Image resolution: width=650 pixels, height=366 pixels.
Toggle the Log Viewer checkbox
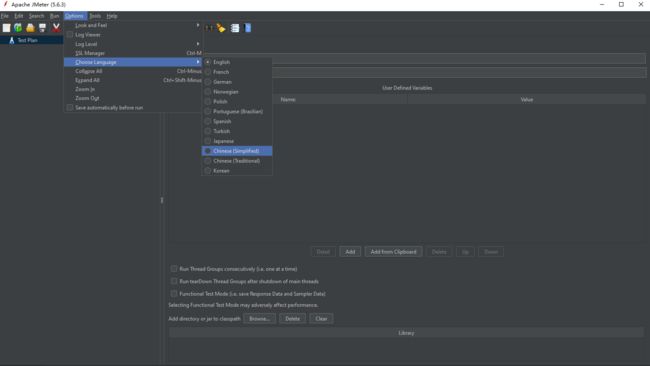pyautogui.click(x=70, y=34)
